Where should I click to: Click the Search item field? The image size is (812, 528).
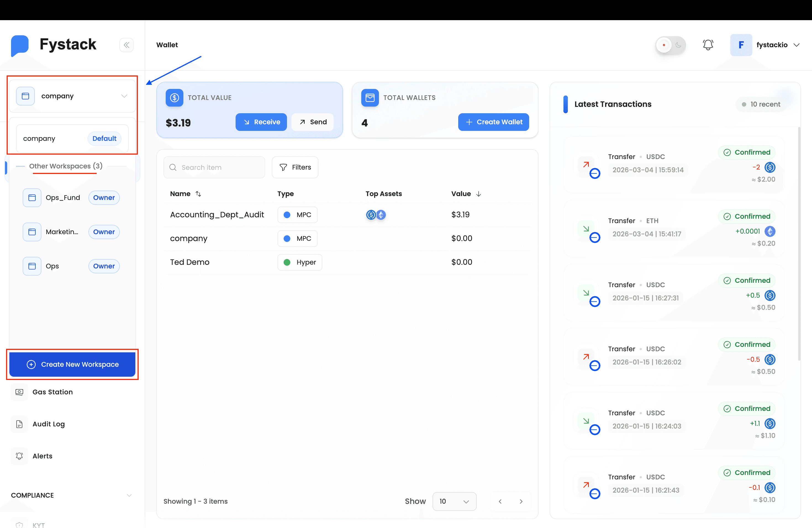[214, 167]
